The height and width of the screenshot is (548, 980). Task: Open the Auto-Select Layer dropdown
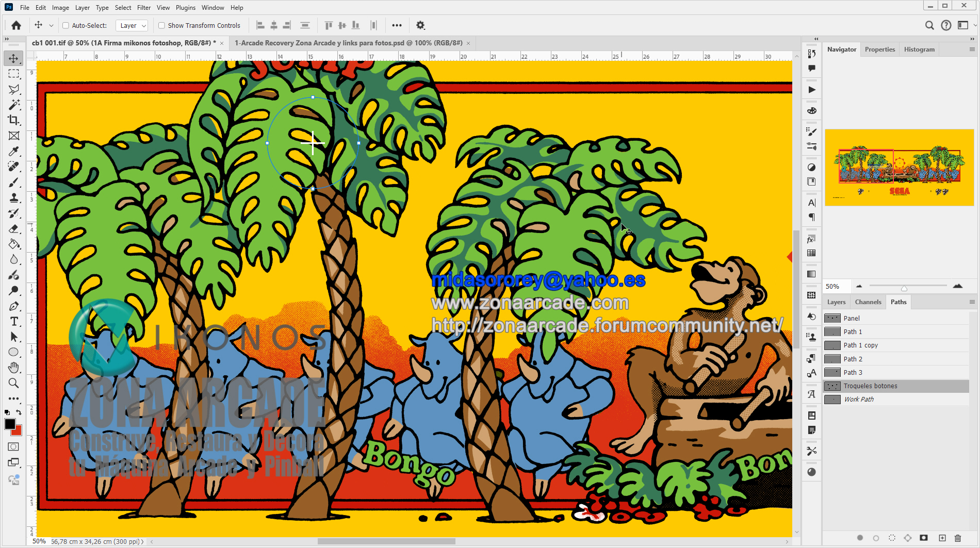click(x=132, y=25)
